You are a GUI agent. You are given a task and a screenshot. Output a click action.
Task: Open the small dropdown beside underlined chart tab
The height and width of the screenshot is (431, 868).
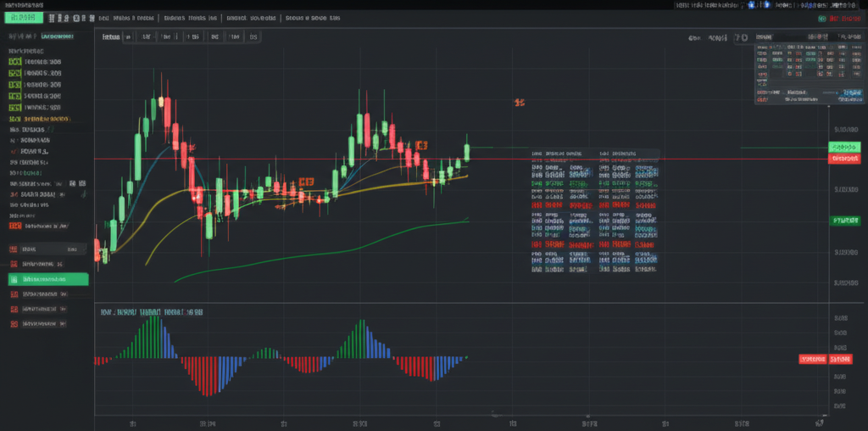tap(128, 37)
